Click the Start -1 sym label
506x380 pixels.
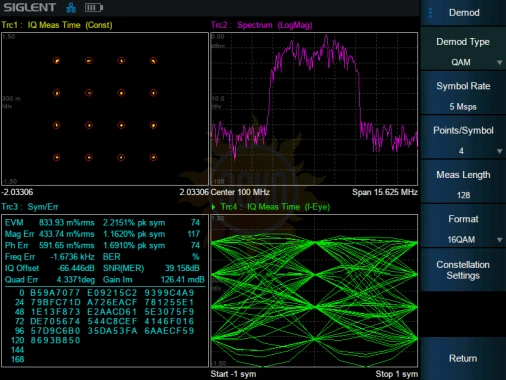pos(233,374)
